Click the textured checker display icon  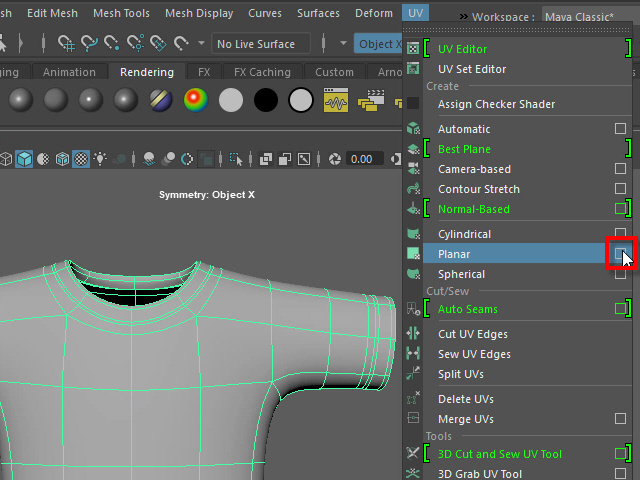pos(80,159)
